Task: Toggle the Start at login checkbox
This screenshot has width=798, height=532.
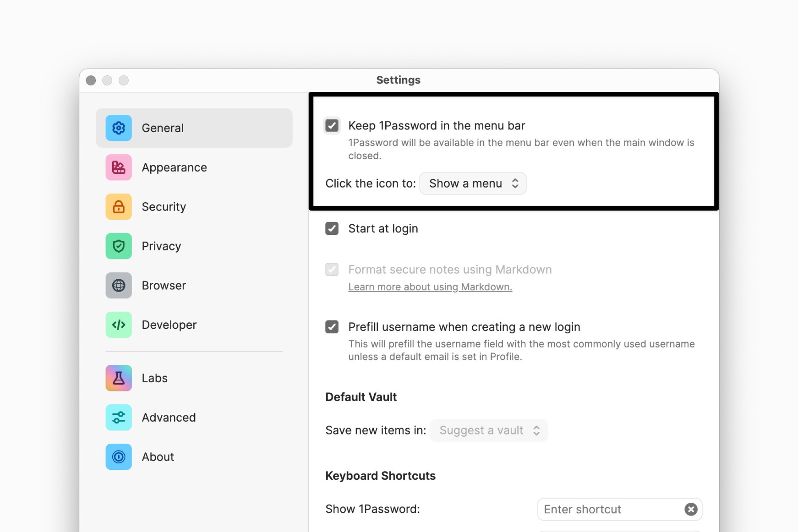Action: (332, 229)
